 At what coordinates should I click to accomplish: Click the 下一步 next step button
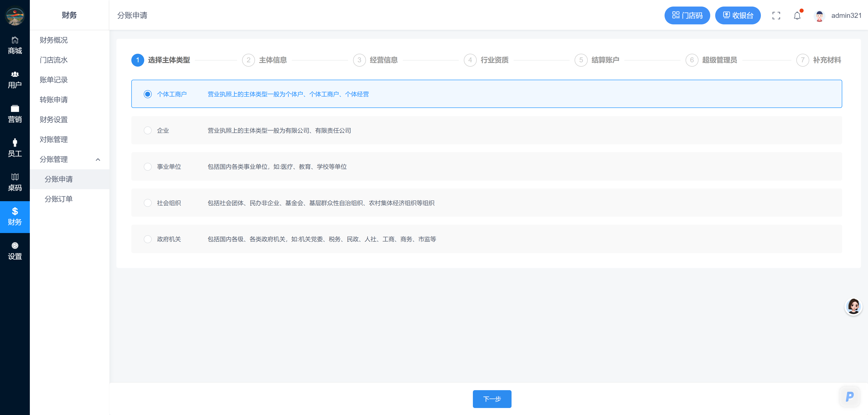click(x=492, y=399)
